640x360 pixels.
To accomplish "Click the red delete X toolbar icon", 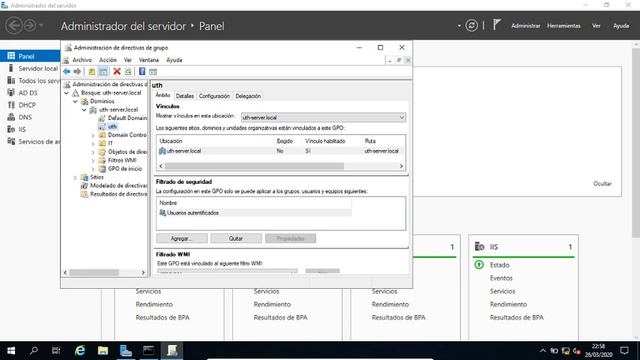I will [x=117, y=72].
